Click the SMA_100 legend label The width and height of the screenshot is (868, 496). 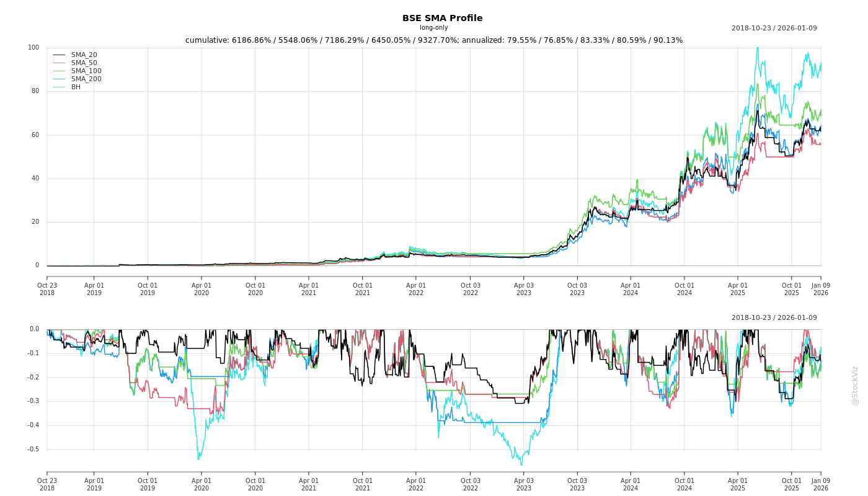click(x=86, y=71)
